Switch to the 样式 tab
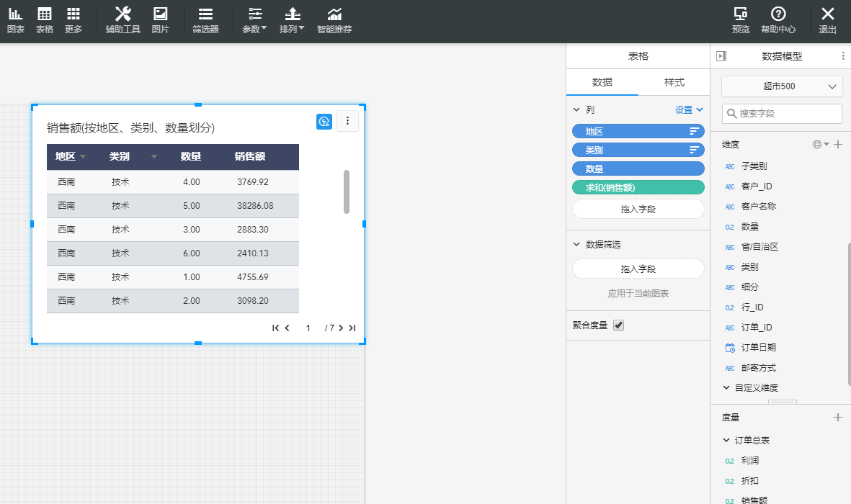 coord(674,82)
